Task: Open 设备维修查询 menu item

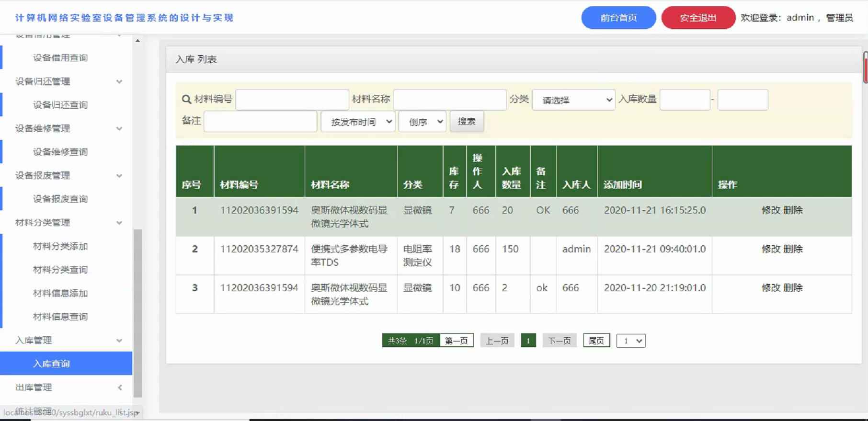Action: [x=60, y=152]
